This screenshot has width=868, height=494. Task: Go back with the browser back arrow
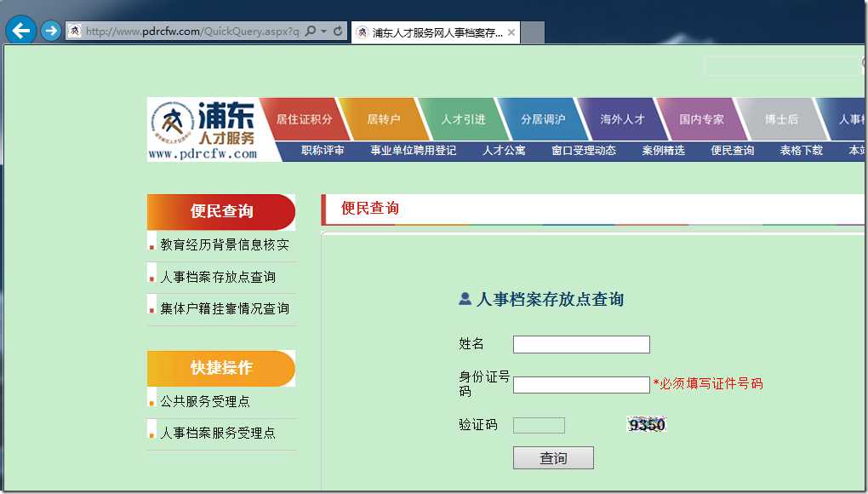(21, 30)
